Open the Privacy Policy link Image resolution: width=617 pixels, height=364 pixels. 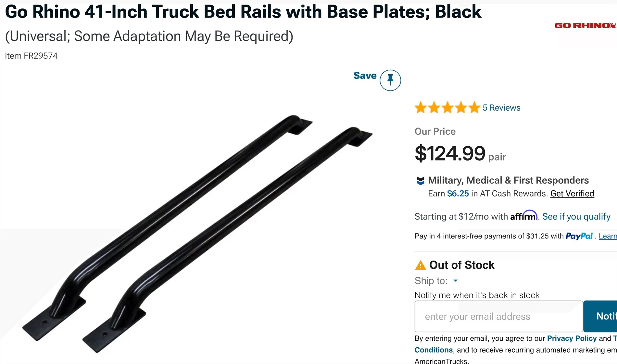click(x=571, y=338)
